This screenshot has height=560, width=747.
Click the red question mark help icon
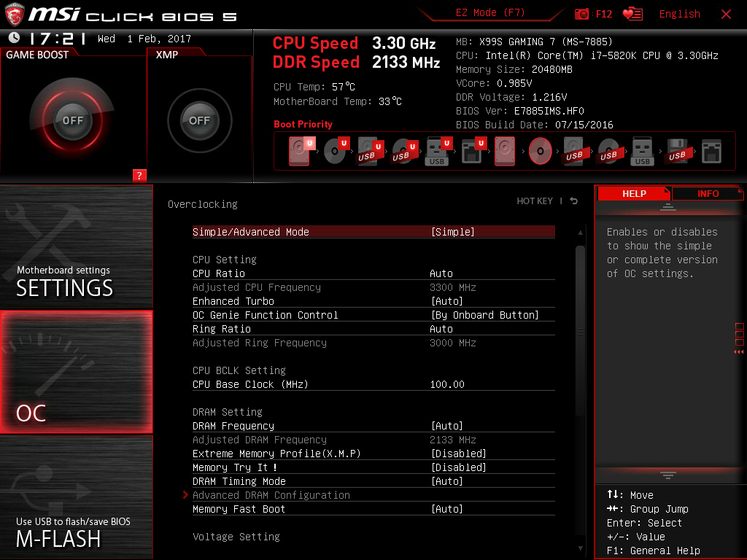tap(139, 175)
